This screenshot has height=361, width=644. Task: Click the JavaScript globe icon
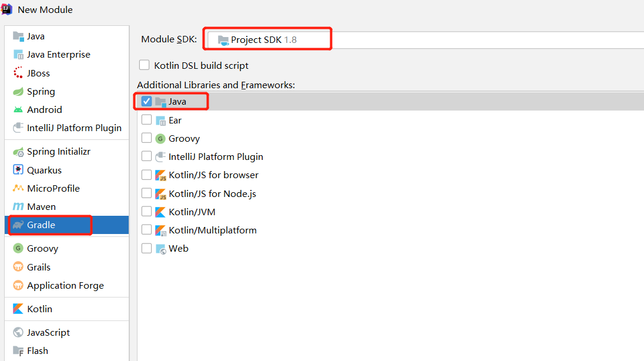click(x=18, y=332)
